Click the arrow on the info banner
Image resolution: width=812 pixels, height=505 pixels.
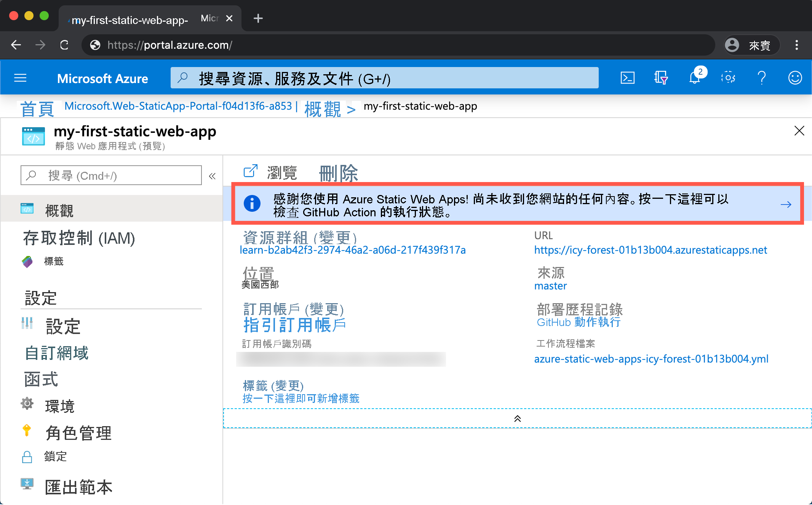pos(786,205)
